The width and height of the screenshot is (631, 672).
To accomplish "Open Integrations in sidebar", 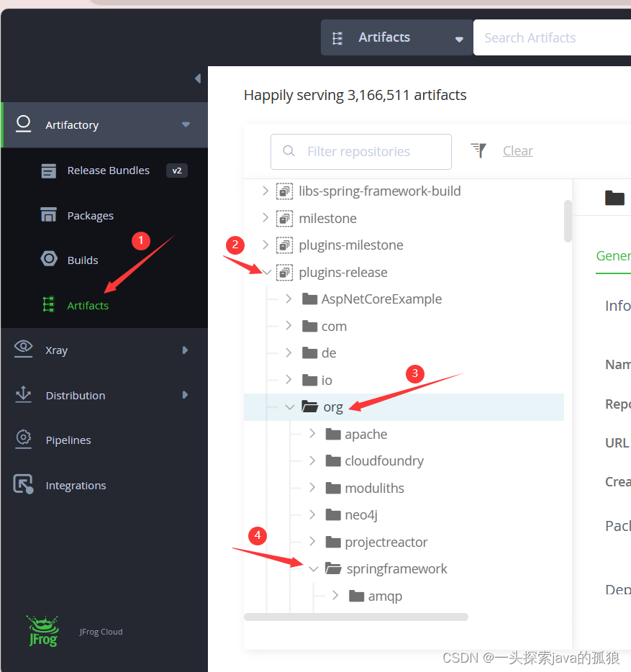I will pos(76,486).
